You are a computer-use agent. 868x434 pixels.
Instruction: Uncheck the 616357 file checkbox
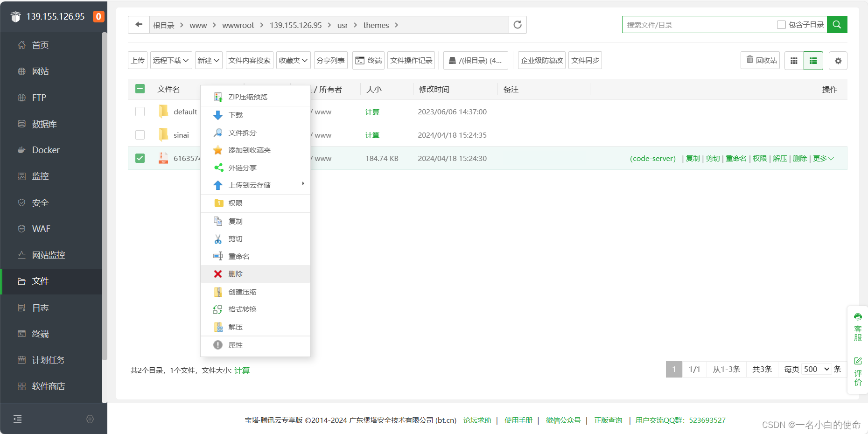[140, 158]
